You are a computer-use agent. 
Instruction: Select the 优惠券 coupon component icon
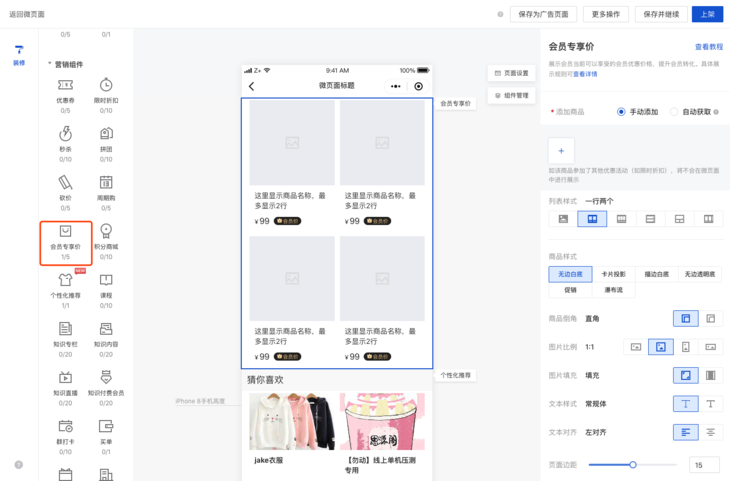click(x=65, y=85)
